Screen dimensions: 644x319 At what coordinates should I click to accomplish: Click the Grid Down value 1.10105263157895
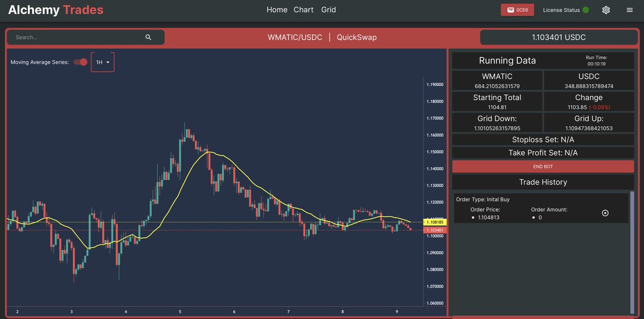click(x=497, y=128)
